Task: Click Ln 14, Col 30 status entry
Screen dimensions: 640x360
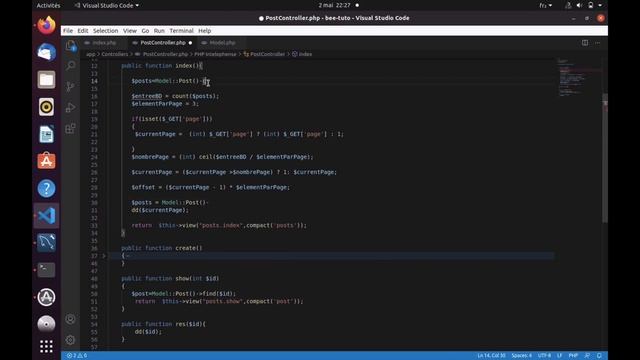Action: coord(491,356)
